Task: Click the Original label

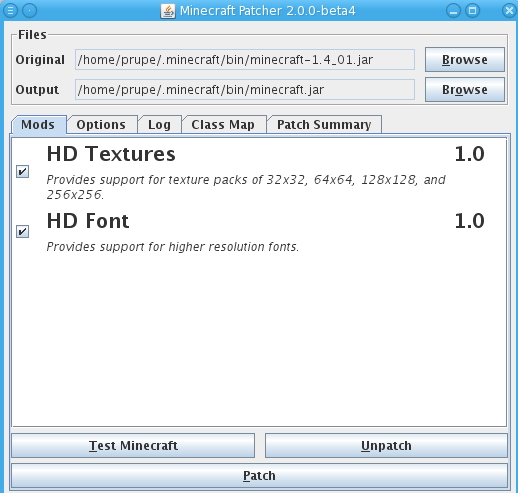Action: click(40, 60)
